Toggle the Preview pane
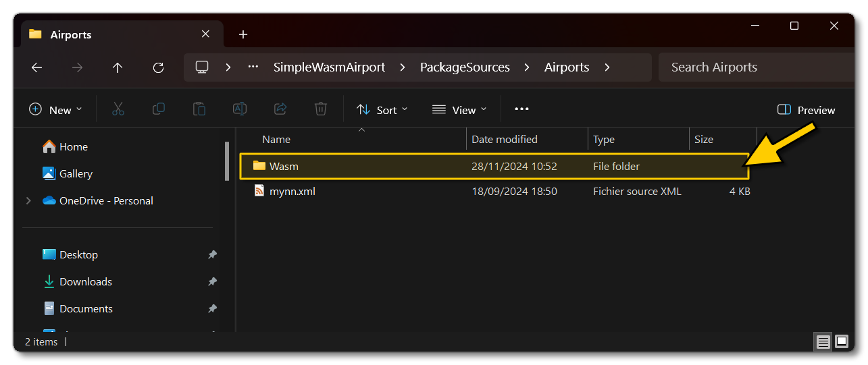The width and height of the screenshot is (868, 365). (807, 110)
